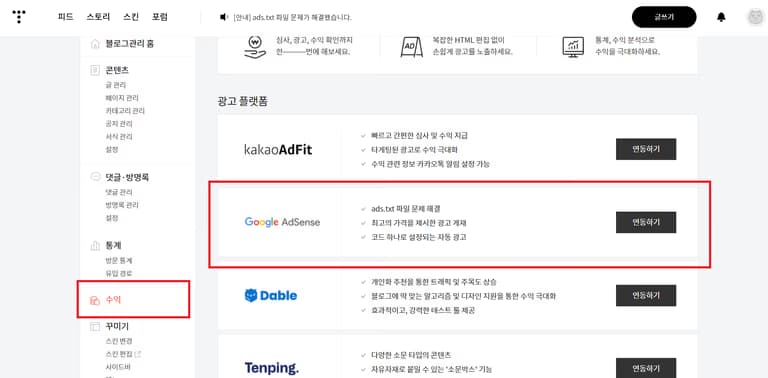Click 연동하기 for kakaoAdFit
Viewport: 768px width, 378px height.
click(x=646, y=149)
